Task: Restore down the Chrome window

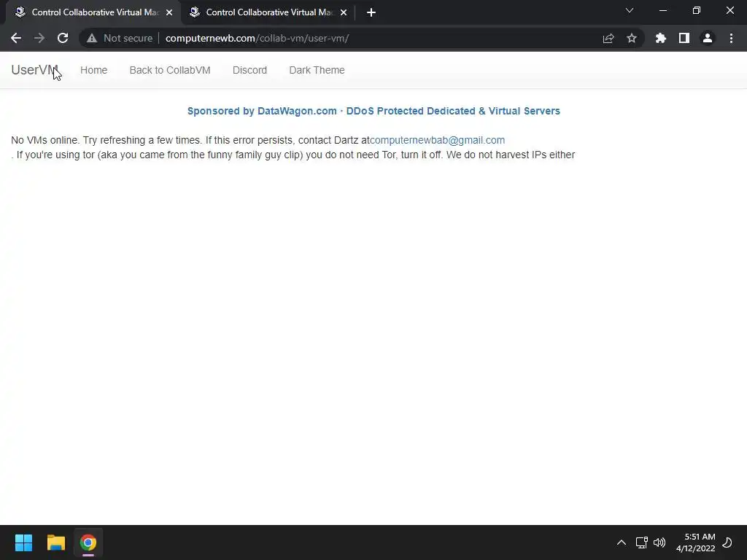Action: tap(697, 10)
